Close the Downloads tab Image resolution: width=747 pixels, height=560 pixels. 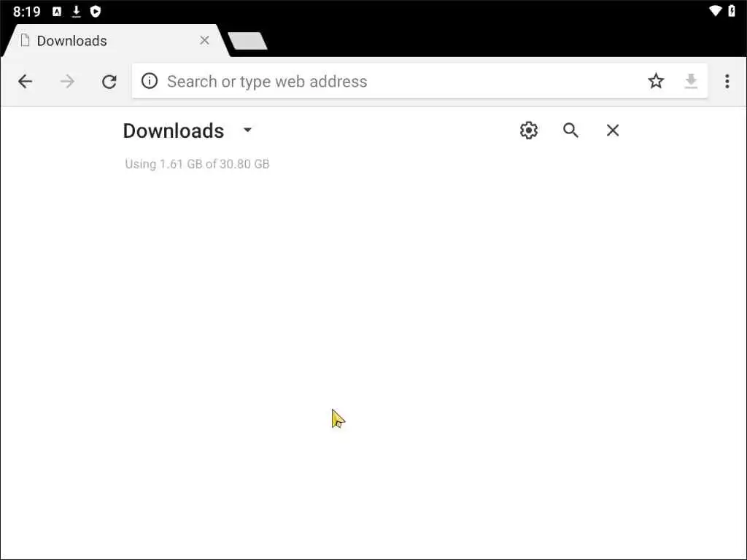[x=204, y=41]
